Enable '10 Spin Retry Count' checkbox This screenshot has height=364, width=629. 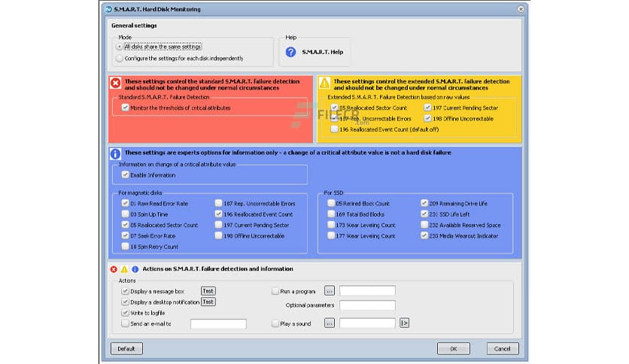coord(125,247)
